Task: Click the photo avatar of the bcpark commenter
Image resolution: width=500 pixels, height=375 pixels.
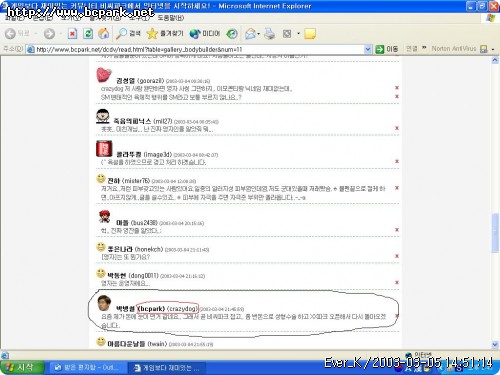Action: [x=104, y=303]
